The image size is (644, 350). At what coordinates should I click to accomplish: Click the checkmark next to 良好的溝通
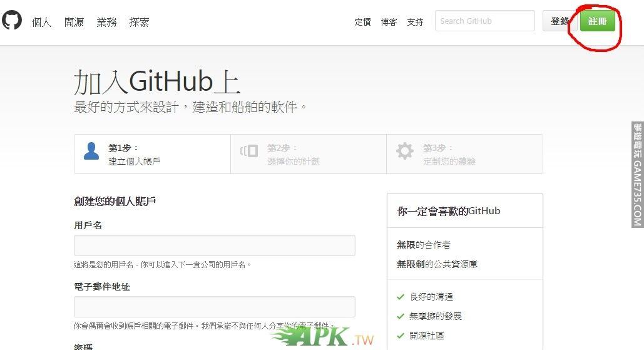401,297
